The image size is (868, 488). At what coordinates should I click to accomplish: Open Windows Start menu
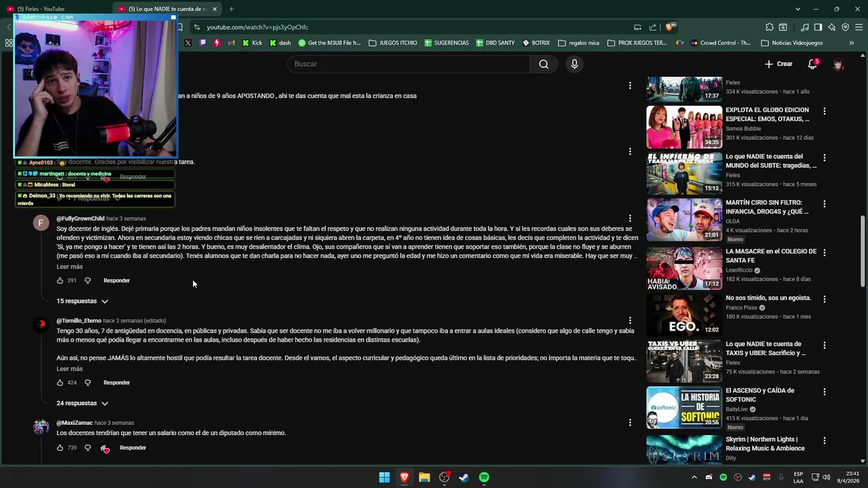pos(384,477)
